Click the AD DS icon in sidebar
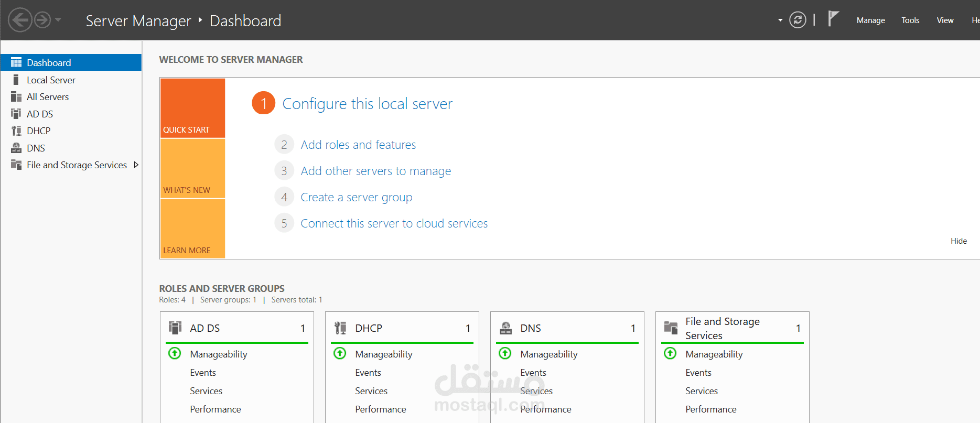980x423 pixels. click(x=16, y=114)
